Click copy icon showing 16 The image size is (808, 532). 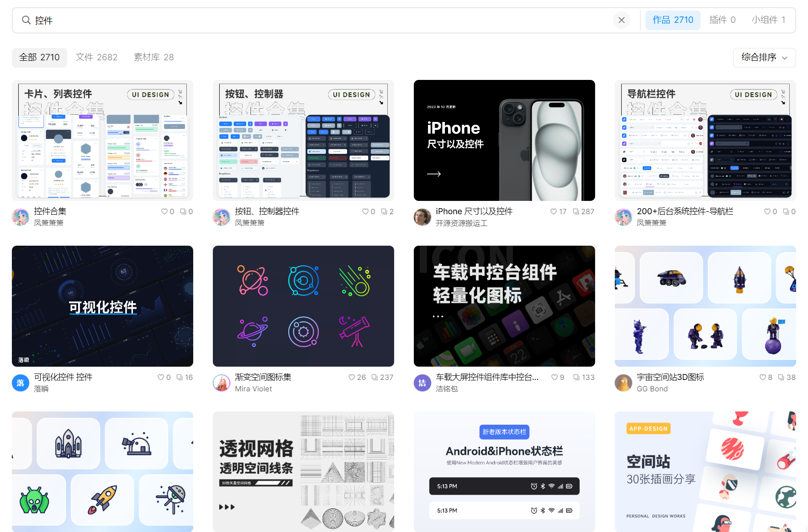click(x=180, y=377)
